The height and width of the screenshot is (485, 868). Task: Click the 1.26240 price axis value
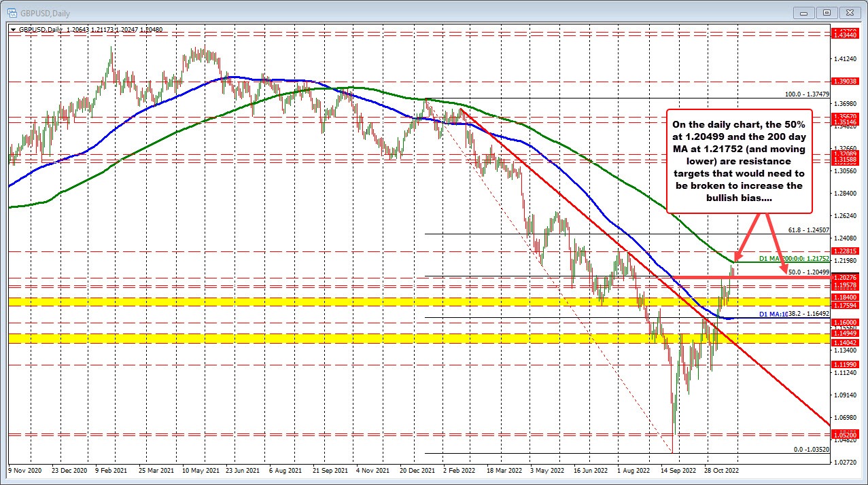(845, 215)
